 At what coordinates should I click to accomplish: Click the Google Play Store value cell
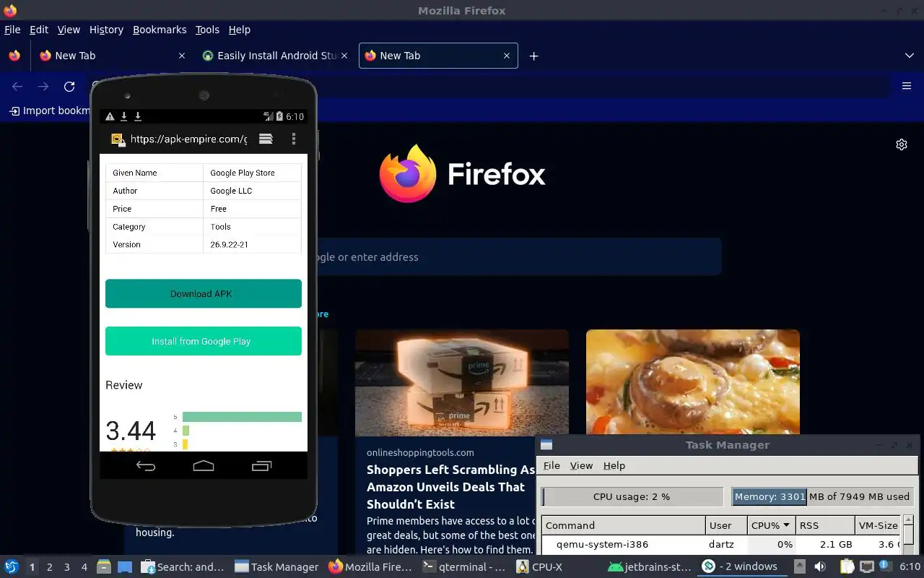pyautogui.click(x=252, y=173)
